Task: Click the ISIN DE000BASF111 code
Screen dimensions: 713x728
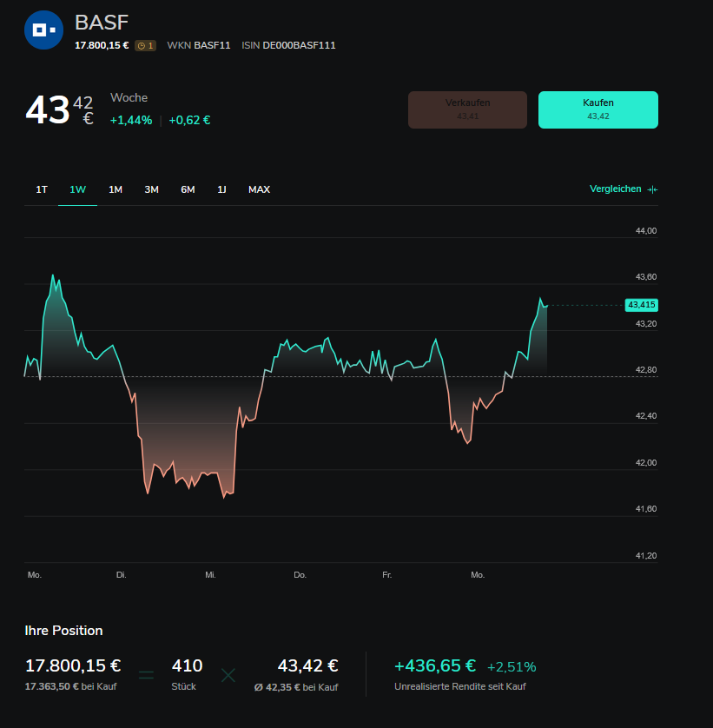Action: (288, 45)
